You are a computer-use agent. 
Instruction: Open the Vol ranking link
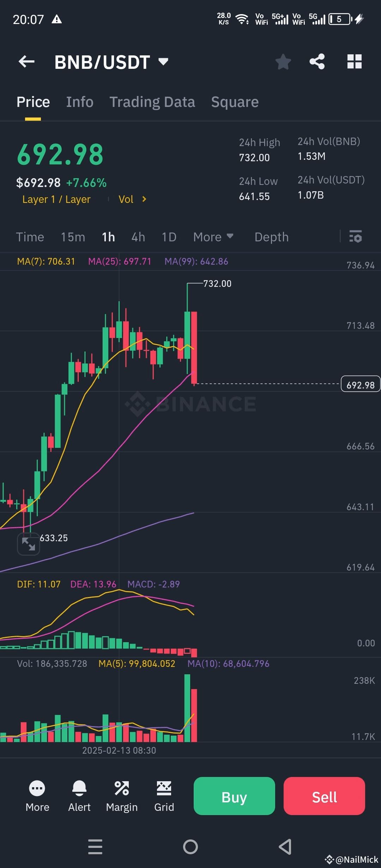[132, 199]
